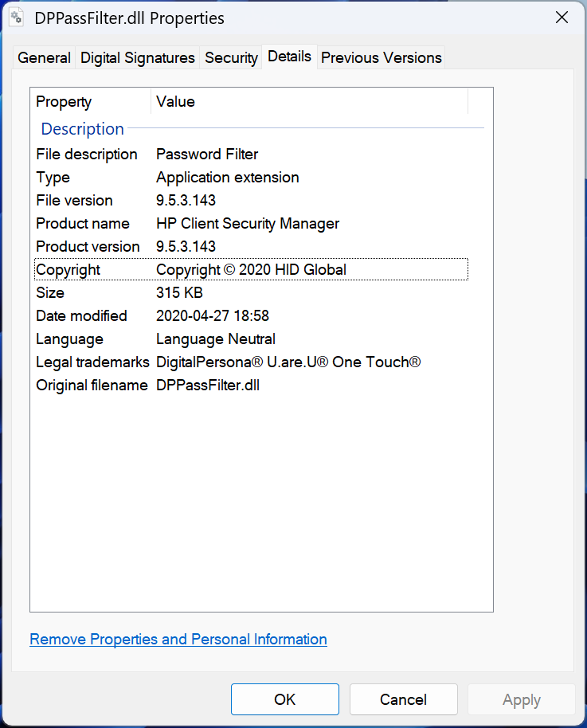This screenshot has height=728, width=587.
Task: Select the Size property label
Action: pos(50,292)
